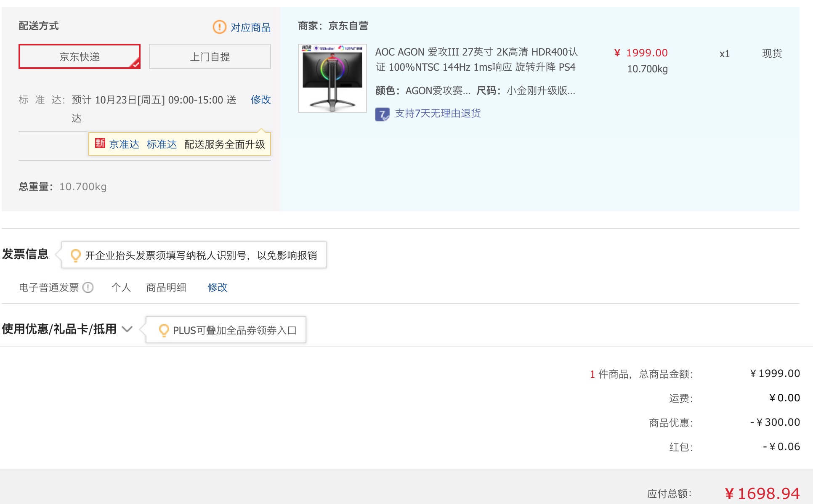The height and width of the screenshot is (504, 813).
Task: Click the 发票信息 section heading
Action: (x=25, y=254)
